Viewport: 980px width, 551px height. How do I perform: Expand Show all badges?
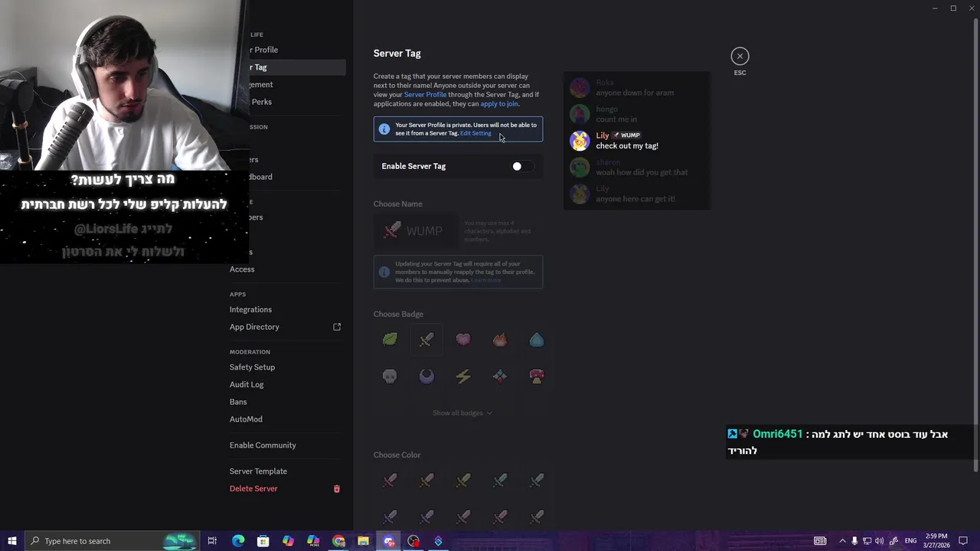pos(462,413)
